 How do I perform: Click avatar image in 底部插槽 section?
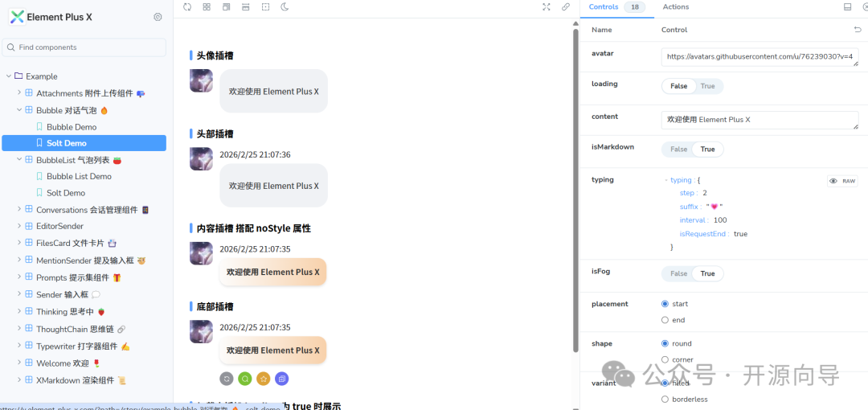pyautogui.click(x=201, y=331)
